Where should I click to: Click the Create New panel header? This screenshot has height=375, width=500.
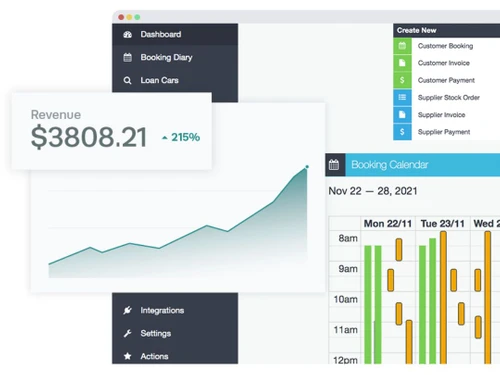[x=447, y=30]
